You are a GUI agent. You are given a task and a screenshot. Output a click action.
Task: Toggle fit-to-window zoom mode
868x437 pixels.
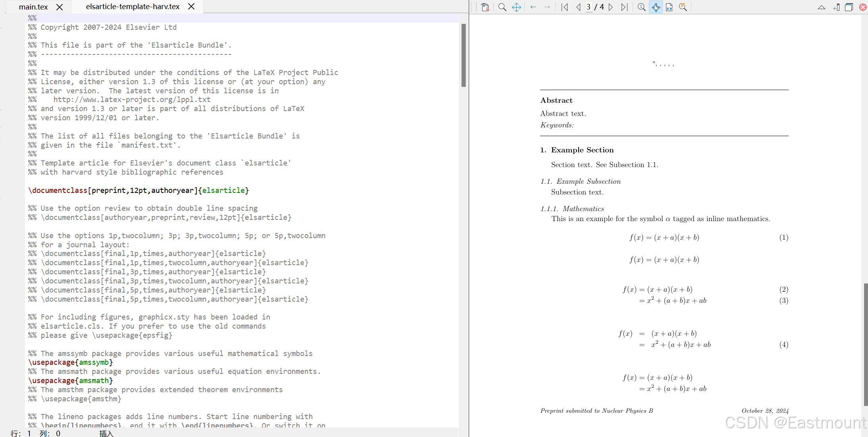656,7
